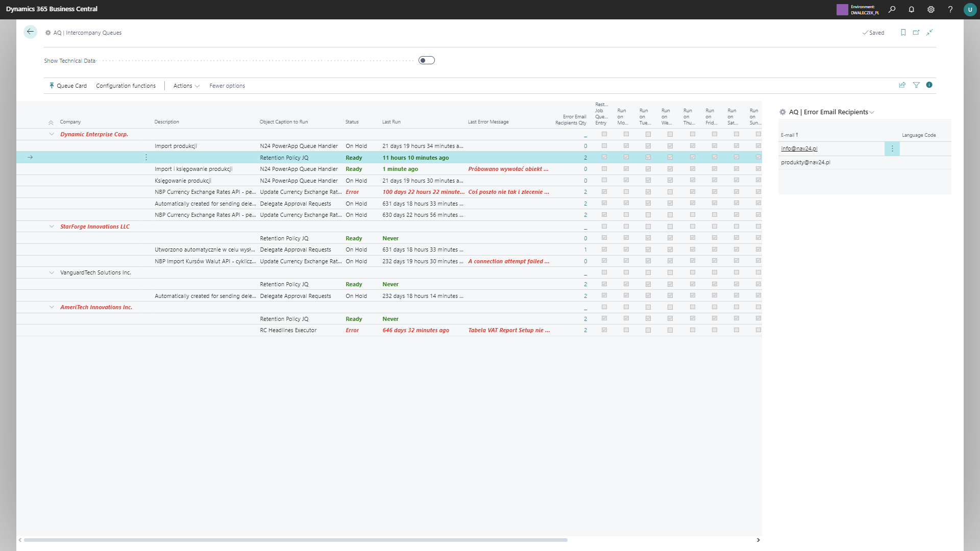This screenshot has width=980, height=551.
Task: Toggle the FactBox information icon
Action: pyautogui.click(x=929, y=85)
